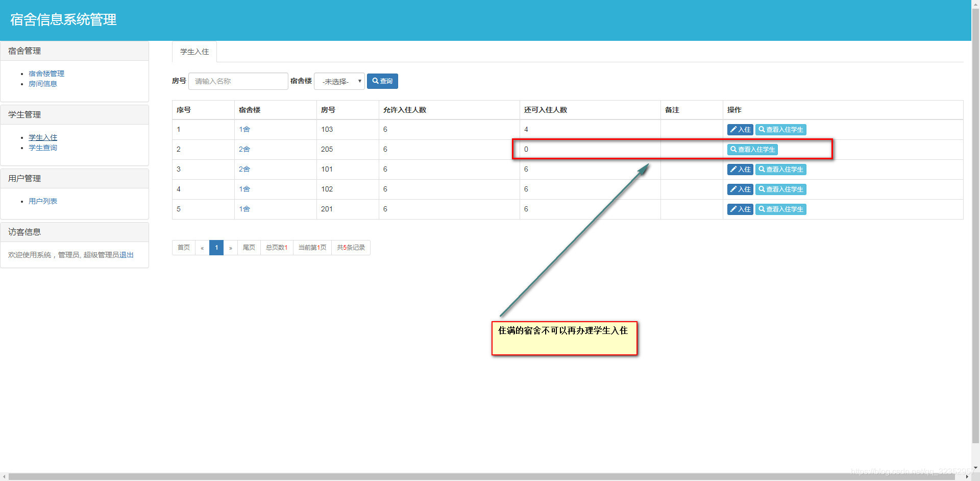Open 用户列表 in the sidebar
The image size is (980, 481).
[x=43, y=201]
